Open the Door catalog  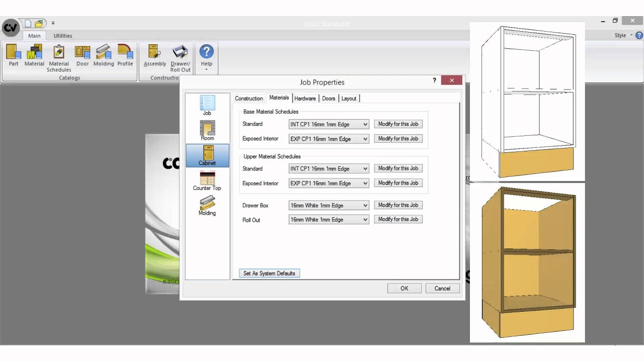(x=83, y=55)
